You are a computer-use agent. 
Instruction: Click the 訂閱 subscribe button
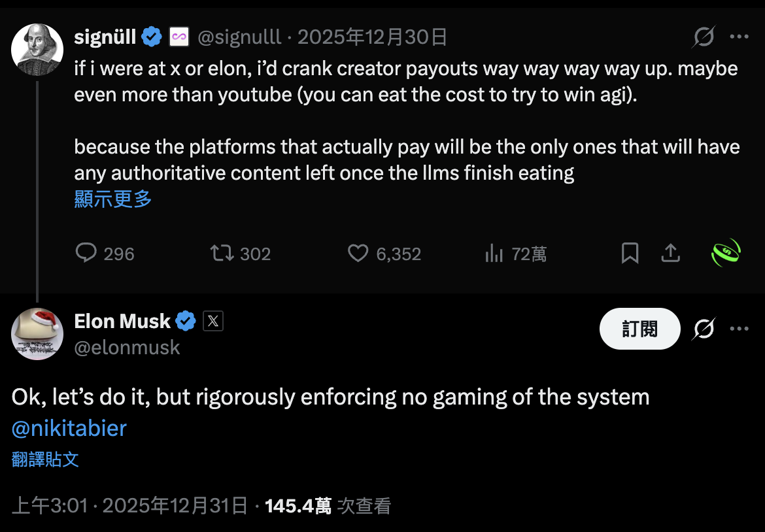coord(639,329)
